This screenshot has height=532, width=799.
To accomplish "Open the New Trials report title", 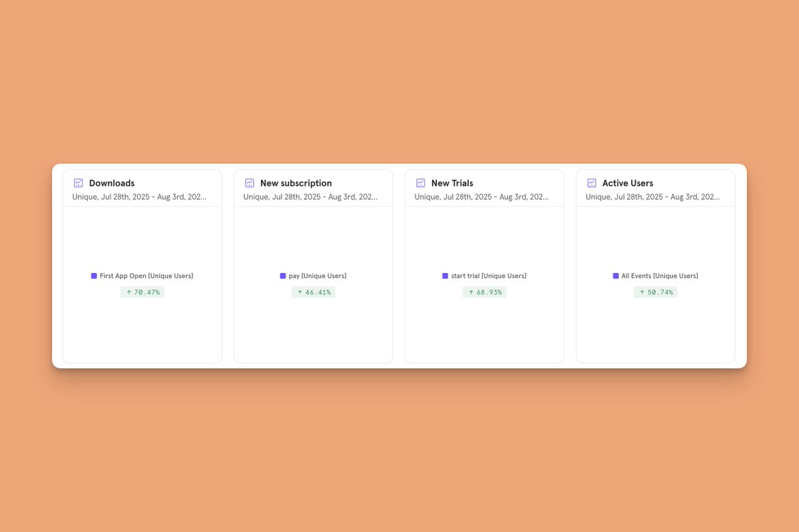I will click(x=452, y=183).
